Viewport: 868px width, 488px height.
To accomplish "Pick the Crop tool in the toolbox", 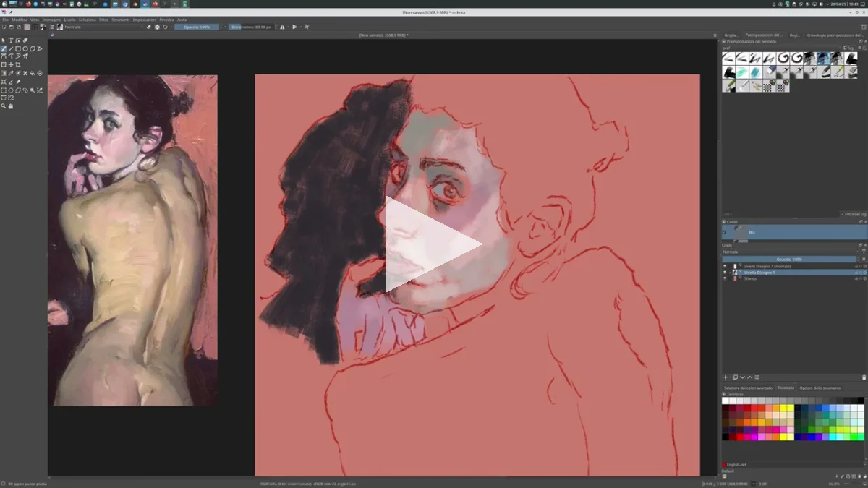I will point(18,65).
